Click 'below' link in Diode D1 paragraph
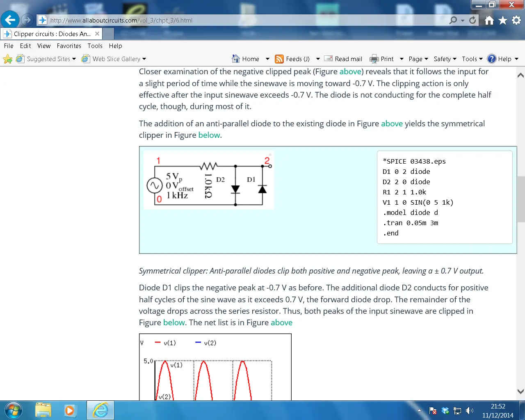525x420 pixels. (174, 322)
